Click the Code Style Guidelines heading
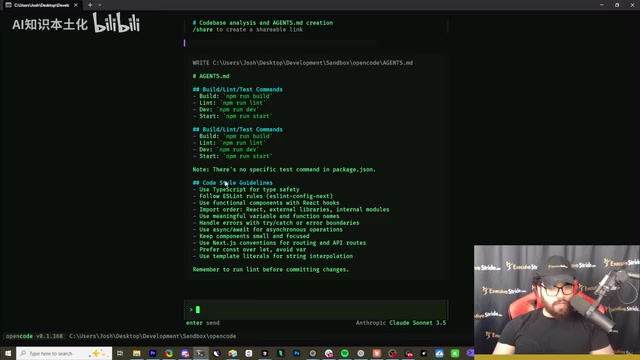Screen dimensions: 640x360 tap(233, 183)
